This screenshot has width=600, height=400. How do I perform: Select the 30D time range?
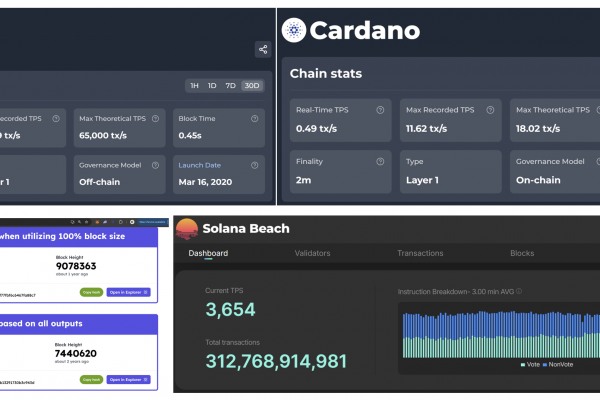tap(252, 86)
